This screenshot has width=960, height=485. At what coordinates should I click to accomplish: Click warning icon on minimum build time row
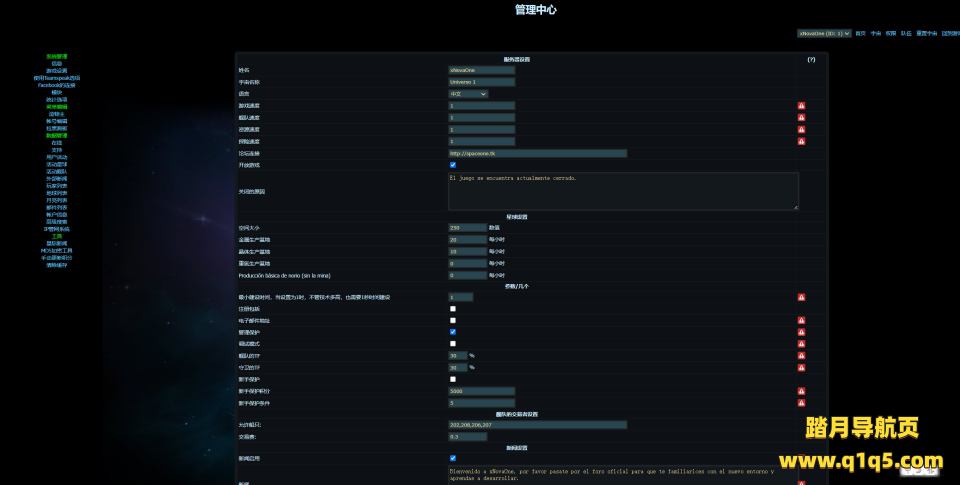801,297
